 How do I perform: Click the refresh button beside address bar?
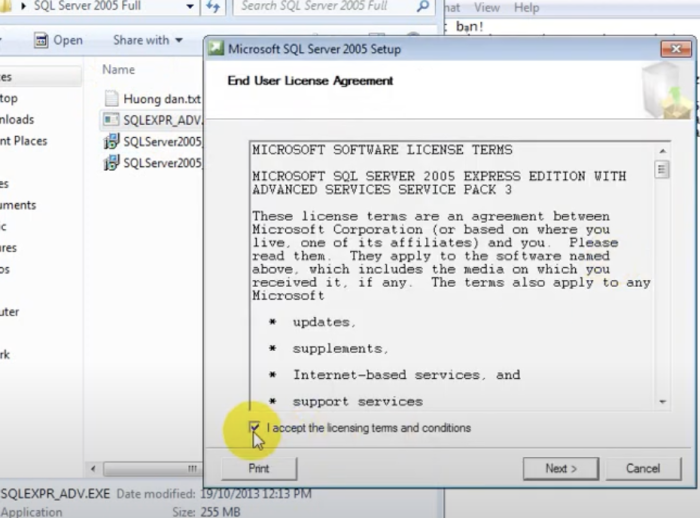213,6
